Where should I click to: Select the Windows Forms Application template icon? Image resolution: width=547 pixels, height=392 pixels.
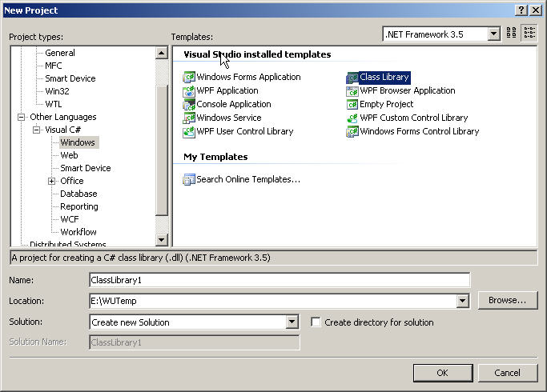coord(189,77)
